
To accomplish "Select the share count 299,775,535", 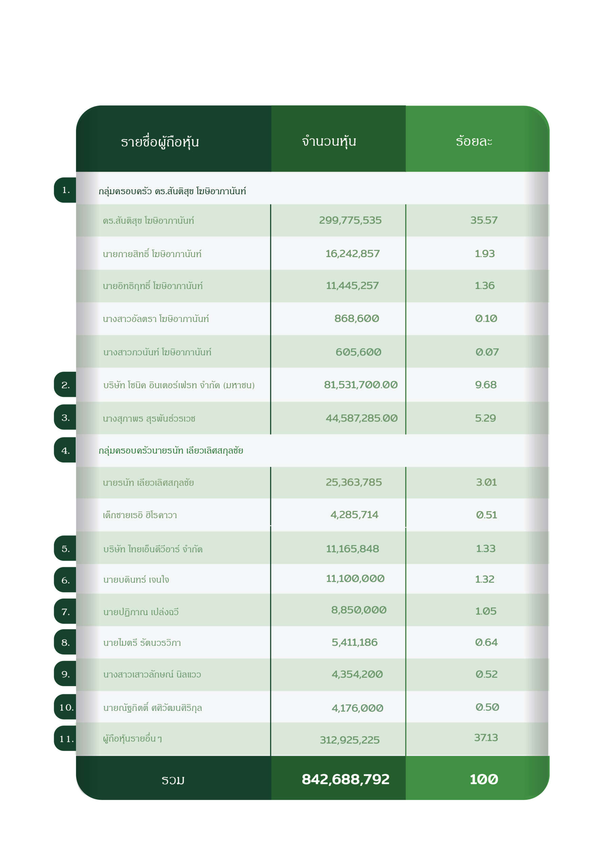I will (350, 220).
